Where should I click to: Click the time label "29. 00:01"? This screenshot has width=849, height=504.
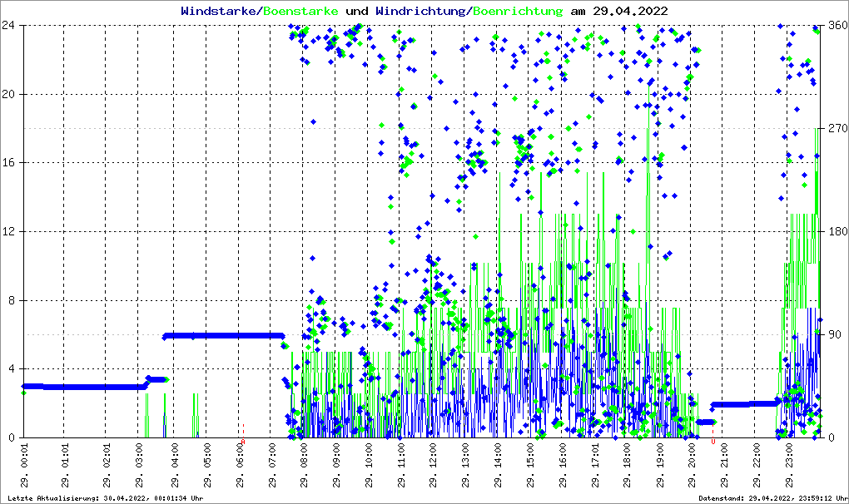(24, 466)
